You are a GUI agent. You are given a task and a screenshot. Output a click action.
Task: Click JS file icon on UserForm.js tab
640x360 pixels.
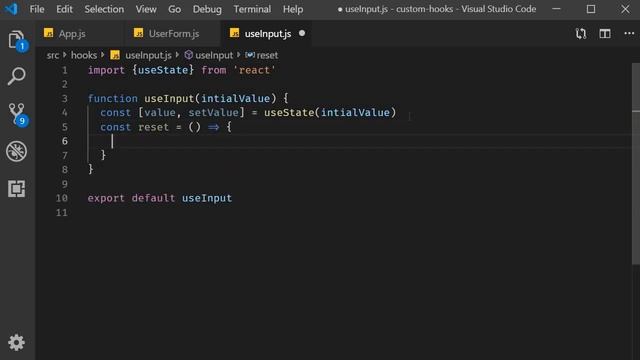point(138,33)
